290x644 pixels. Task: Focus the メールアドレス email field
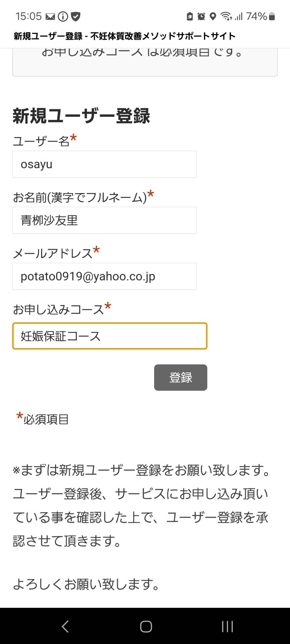tap(104, 276)
